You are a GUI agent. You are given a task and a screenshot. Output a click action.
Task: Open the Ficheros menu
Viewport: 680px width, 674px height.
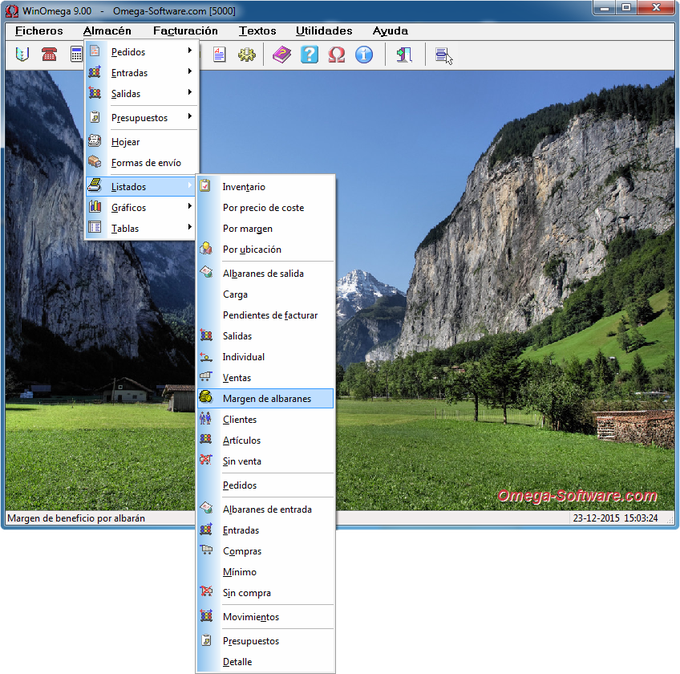click(39, 31)
